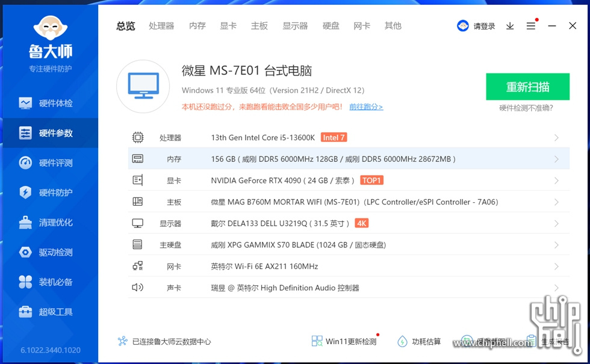Open 硬件防护 shield section
This screenshot has width=590, height=364.
point(50,193)
